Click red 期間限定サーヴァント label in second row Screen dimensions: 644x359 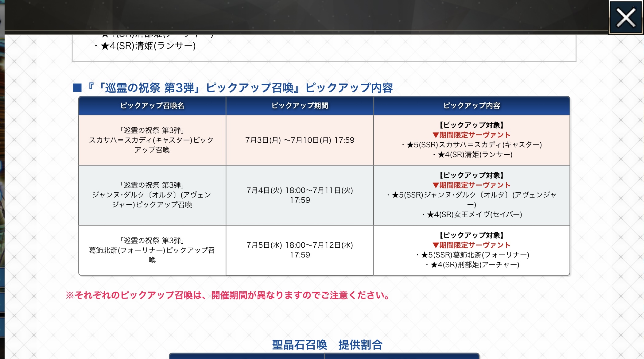471,185
